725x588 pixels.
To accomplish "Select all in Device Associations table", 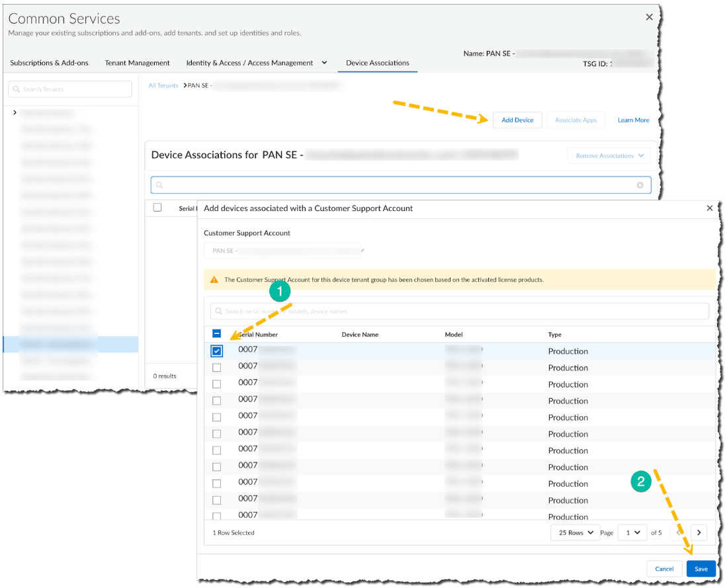I will point(157,208).
